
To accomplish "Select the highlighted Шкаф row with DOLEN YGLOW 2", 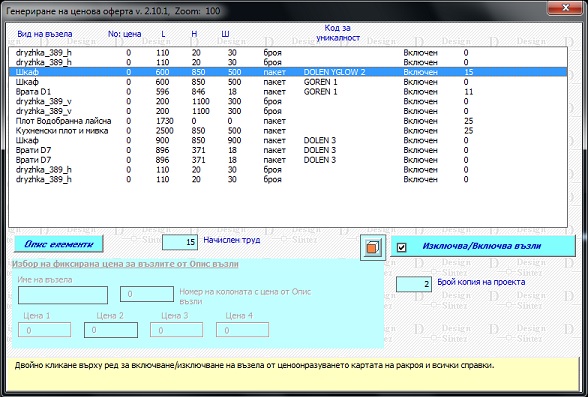I will 288,72.
